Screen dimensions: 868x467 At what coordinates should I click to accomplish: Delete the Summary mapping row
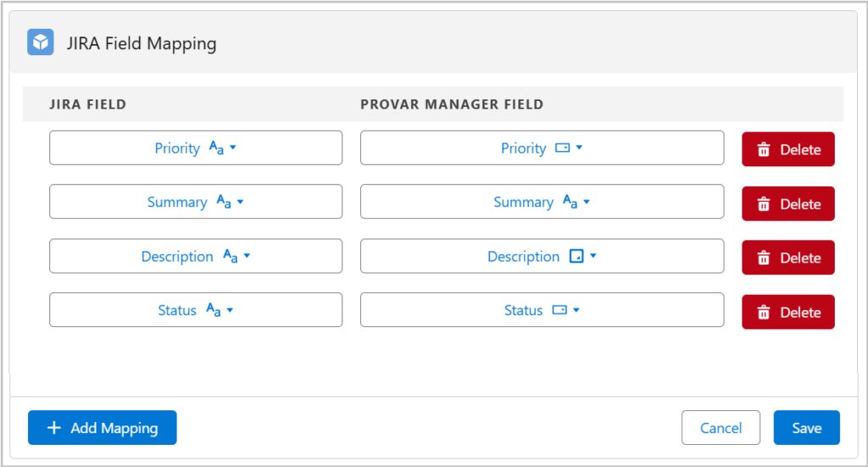coord(788,204)
